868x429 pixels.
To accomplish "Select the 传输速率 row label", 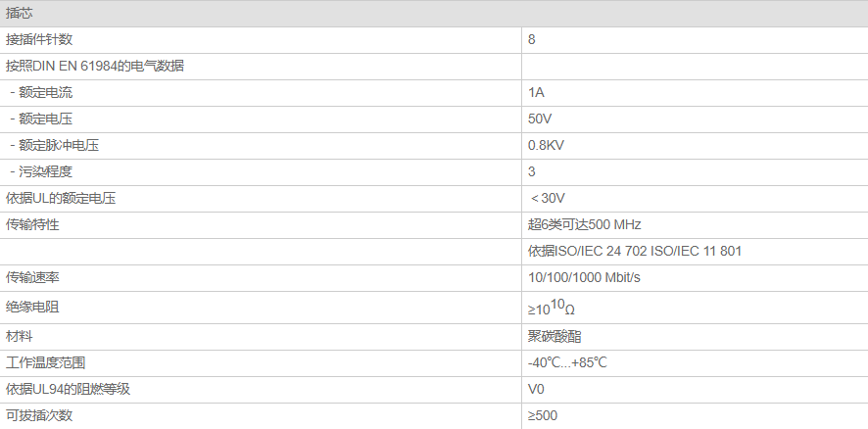I will 33,278.
